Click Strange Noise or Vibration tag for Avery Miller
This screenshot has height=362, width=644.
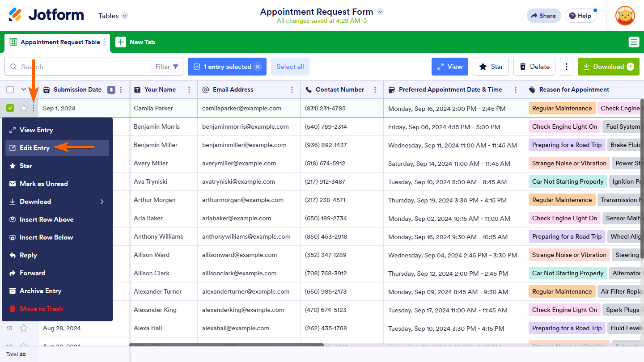coord(569,163)
